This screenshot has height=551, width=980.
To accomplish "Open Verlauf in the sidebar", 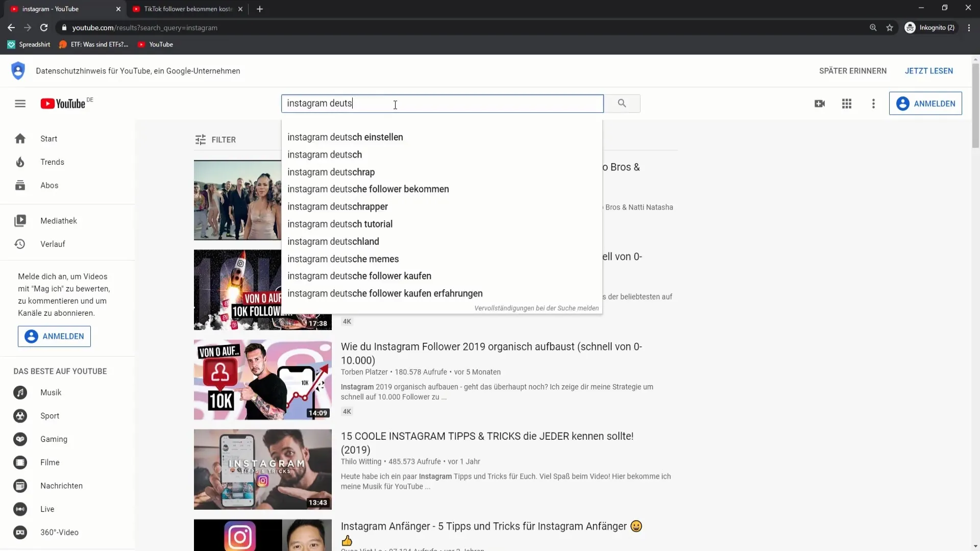I will [67, 244].
